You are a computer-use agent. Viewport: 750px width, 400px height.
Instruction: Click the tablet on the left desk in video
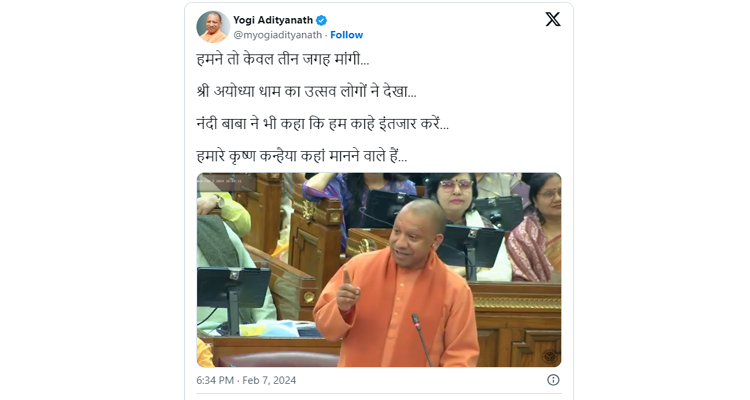pyautogui.click(x=232, y=288)
